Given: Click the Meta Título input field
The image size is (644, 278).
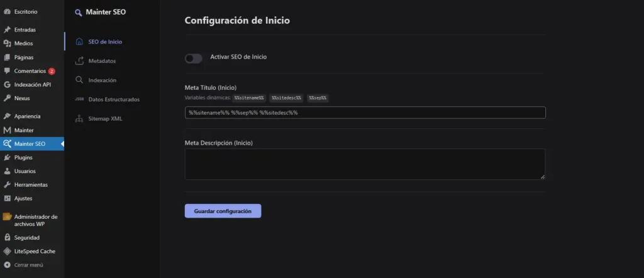Looking at the screenshot, I should coord(365,113).
